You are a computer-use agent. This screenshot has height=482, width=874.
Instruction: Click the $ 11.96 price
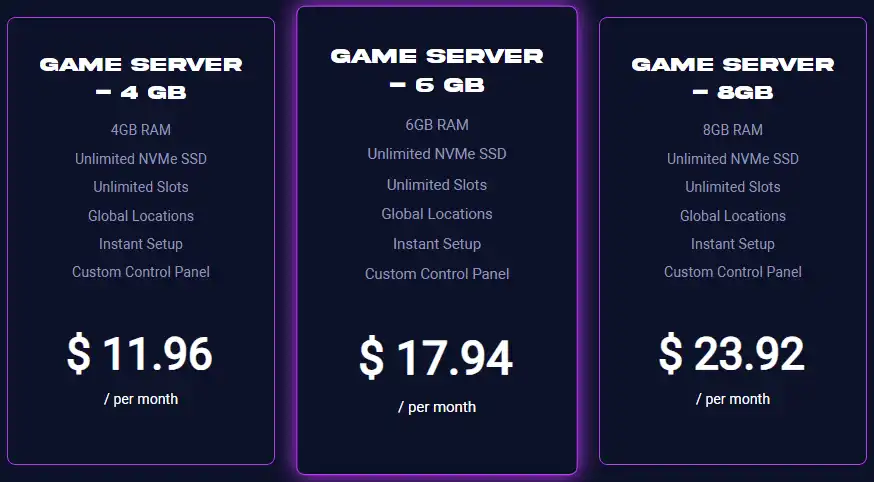tap(140, 354)
